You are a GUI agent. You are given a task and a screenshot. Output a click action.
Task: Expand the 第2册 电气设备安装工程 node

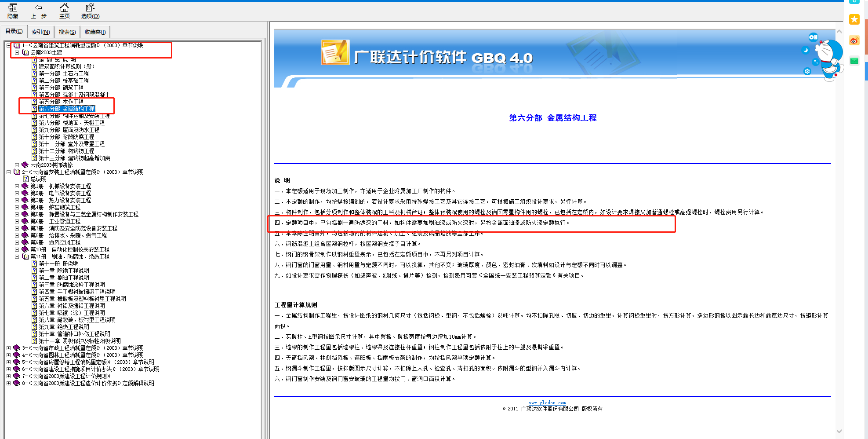click(x=17, y=193)
